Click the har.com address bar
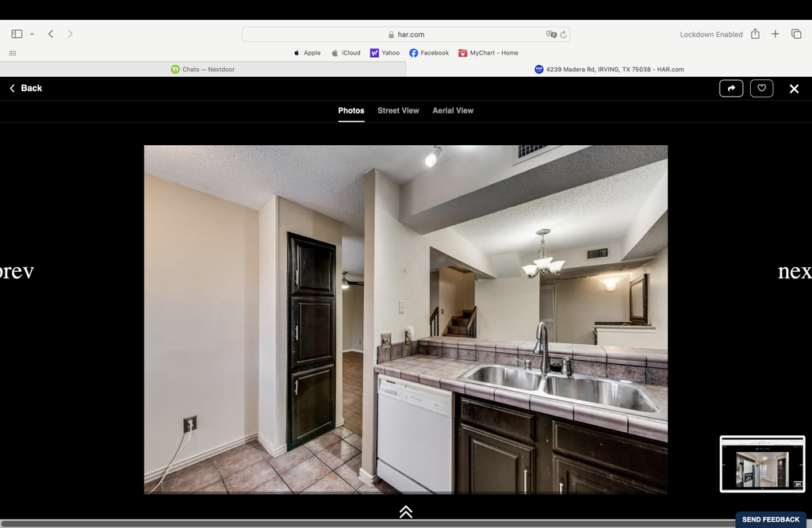Image resolution: width=812 pixels, height=528 pixels. click(406, 34)
